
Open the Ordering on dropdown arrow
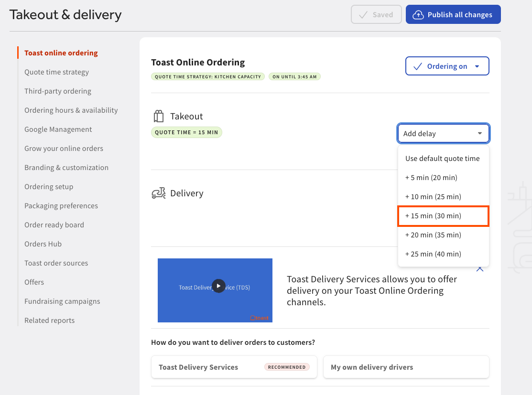point(477,66)
